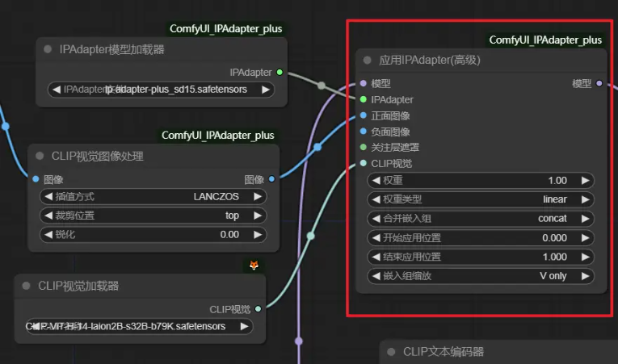Switch 插值方式 to the next option with the right arrow
Viewport: 618px width, 364px height.
pos(258,196)
